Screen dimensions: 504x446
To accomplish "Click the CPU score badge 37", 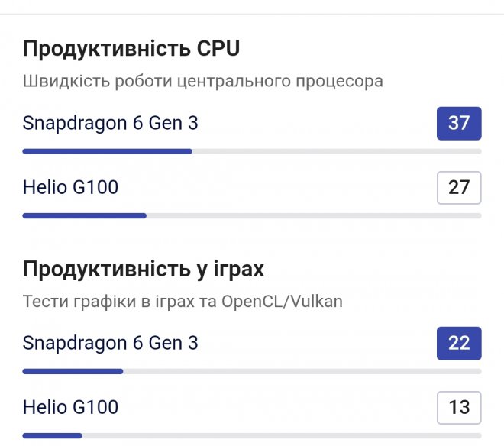I will point(458,123).
